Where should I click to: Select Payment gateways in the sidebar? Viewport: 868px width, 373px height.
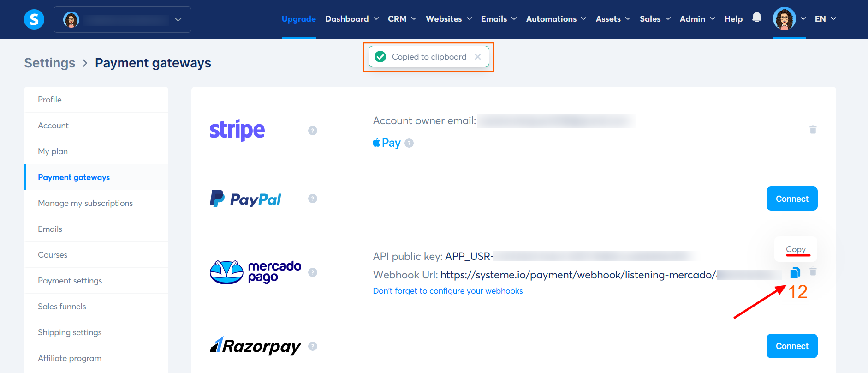click(x=96, y=177)
